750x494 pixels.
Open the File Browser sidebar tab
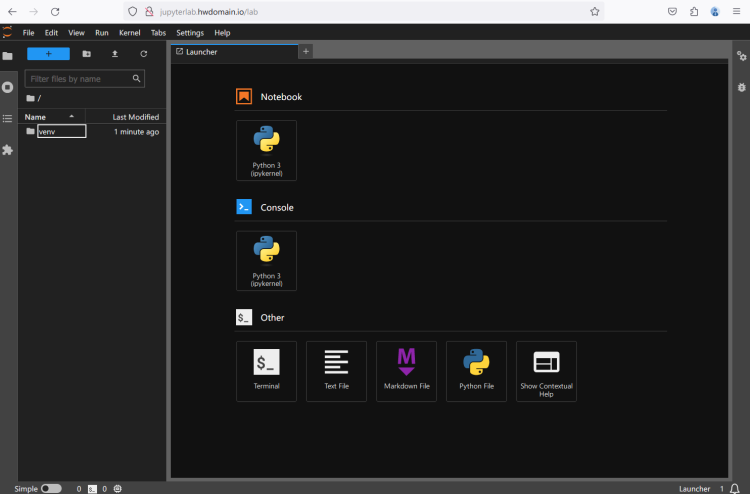(x=8, y=56)
